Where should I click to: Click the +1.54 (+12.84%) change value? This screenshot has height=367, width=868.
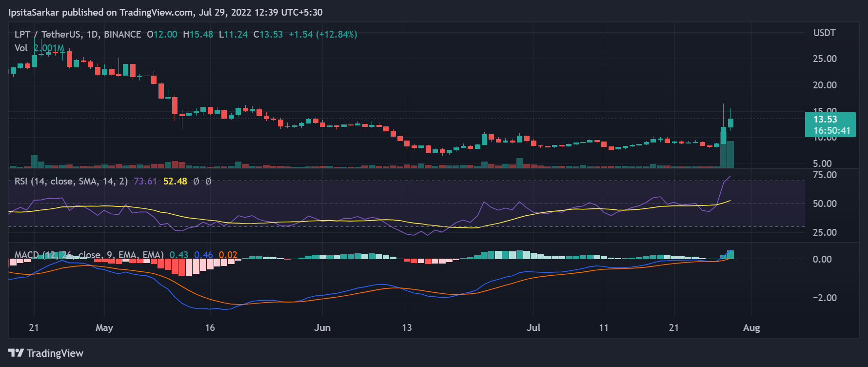[323, 34]
